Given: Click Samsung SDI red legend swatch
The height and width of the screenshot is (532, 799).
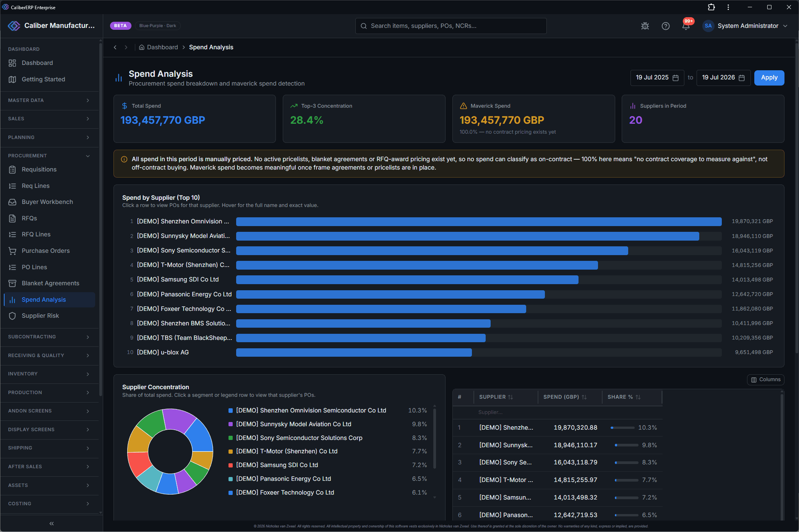Looking at the screenshot, I should pyautogui.click(x=230, y=465).
